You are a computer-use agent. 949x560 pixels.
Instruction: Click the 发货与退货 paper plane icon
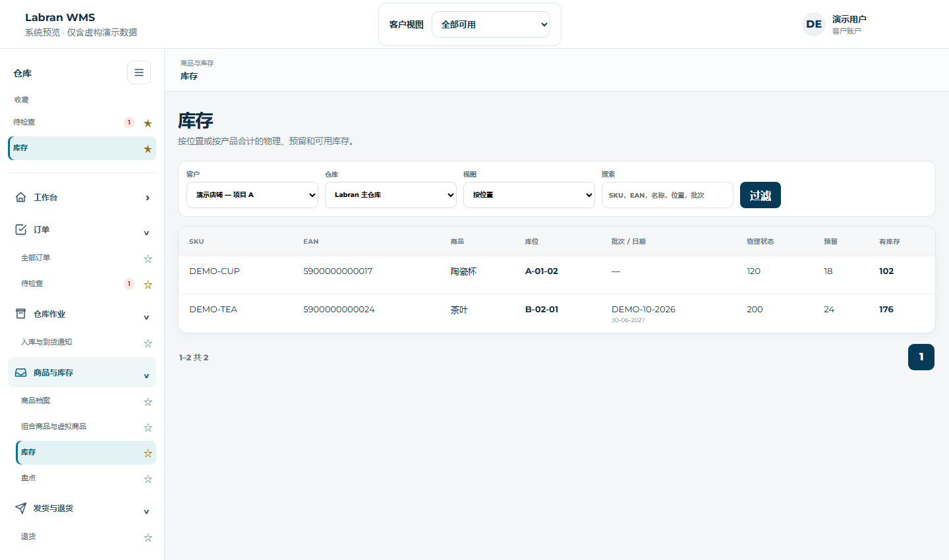[x=21, y=508]
